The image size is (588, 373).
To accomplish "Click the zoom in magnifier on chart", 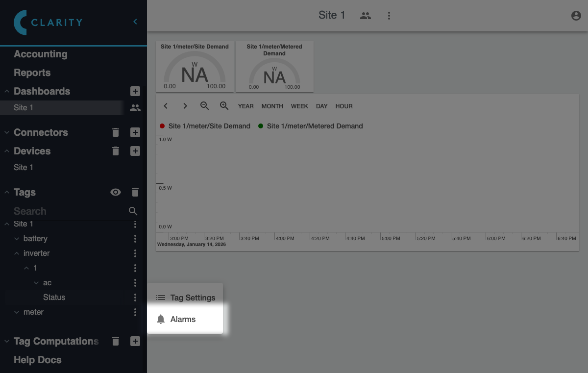I will tap(224, 106).
